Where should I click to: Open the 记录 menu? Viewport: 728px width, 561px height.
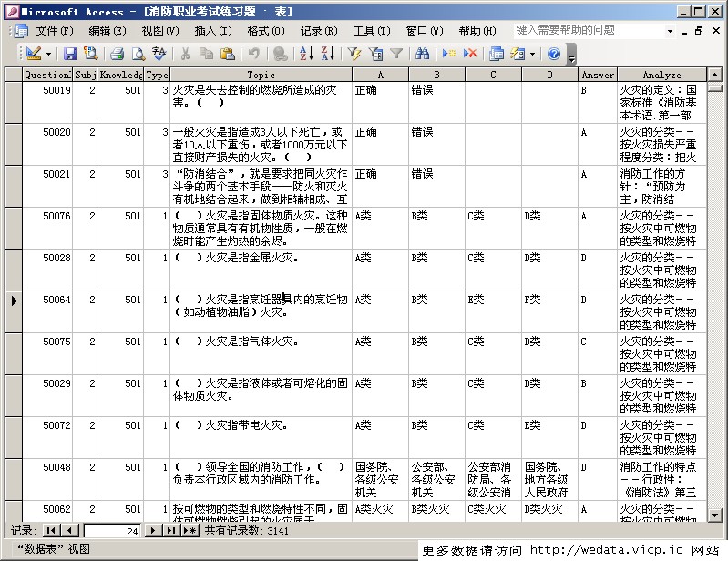[x=319, y=31]
